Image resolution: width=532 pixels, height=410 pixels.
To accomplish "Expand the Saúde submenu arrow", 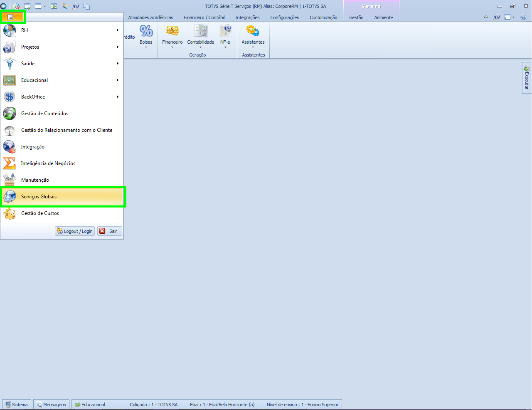I will pyautogui.click(x=118, y=64).
